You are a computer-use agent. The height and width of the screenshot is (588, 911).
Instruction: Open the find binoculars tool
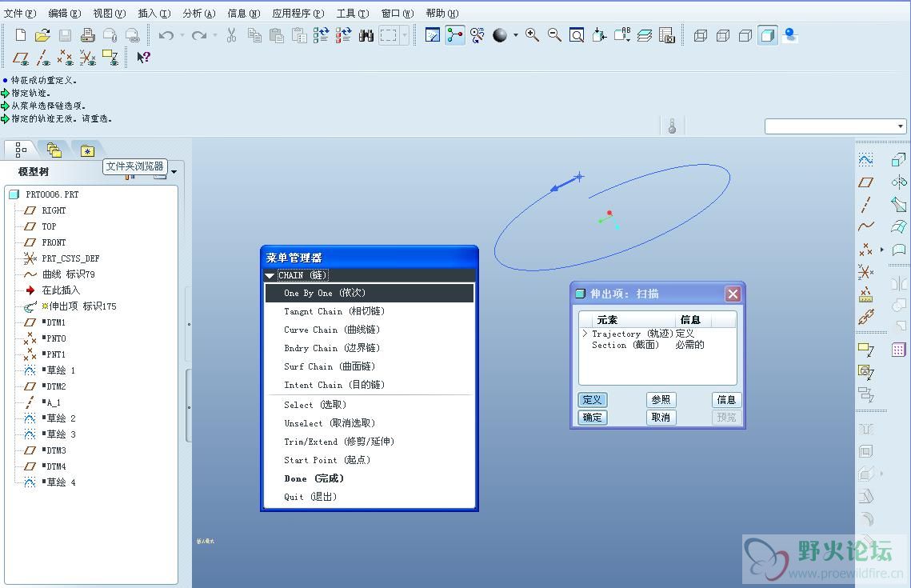[366, 35]
